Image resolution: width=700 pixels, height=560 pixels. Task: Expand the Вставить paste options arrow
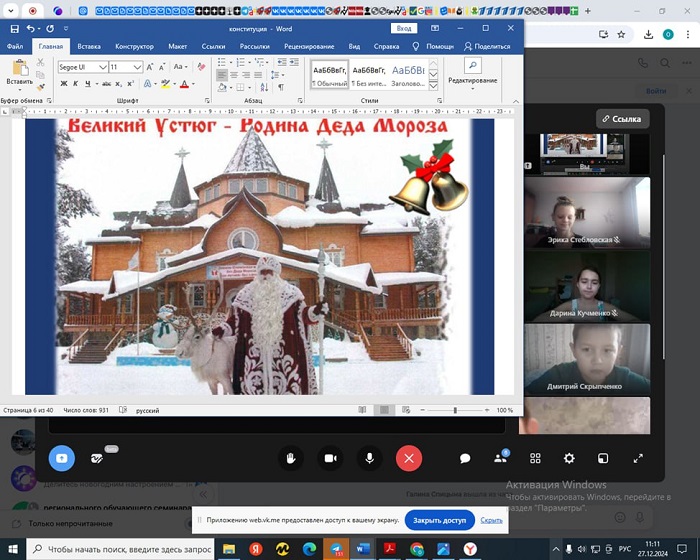click(x=20, y=90)
